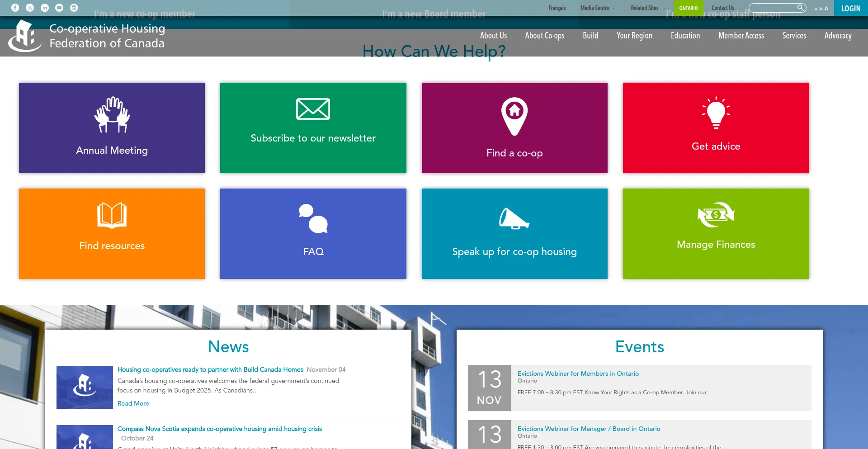This screenshot has width=868, height=449.
Task: Open the Advocacy menu item
Action: tap(838, 36)
